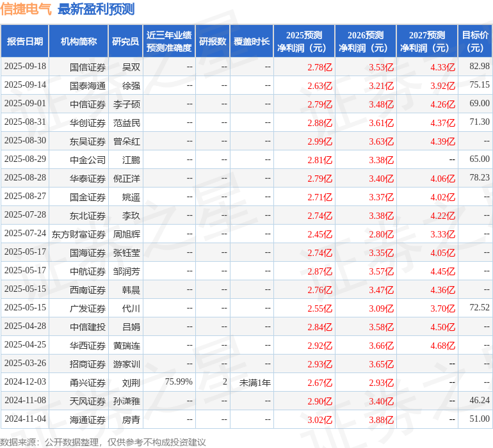Click the 2025 forecast value 2.88亿
The width and height of the screenshot is (493, 448).
click(319, 123)
